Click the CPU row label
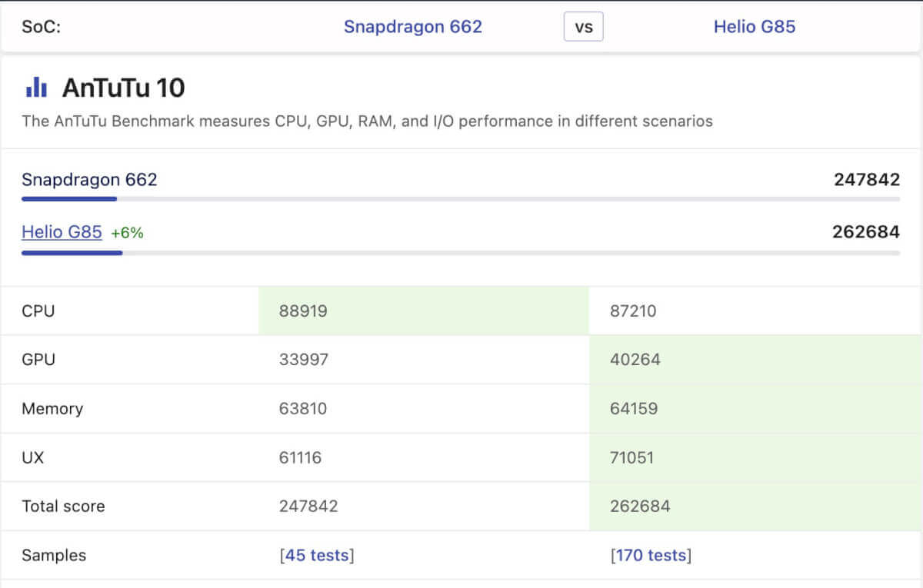 point(38,311)
